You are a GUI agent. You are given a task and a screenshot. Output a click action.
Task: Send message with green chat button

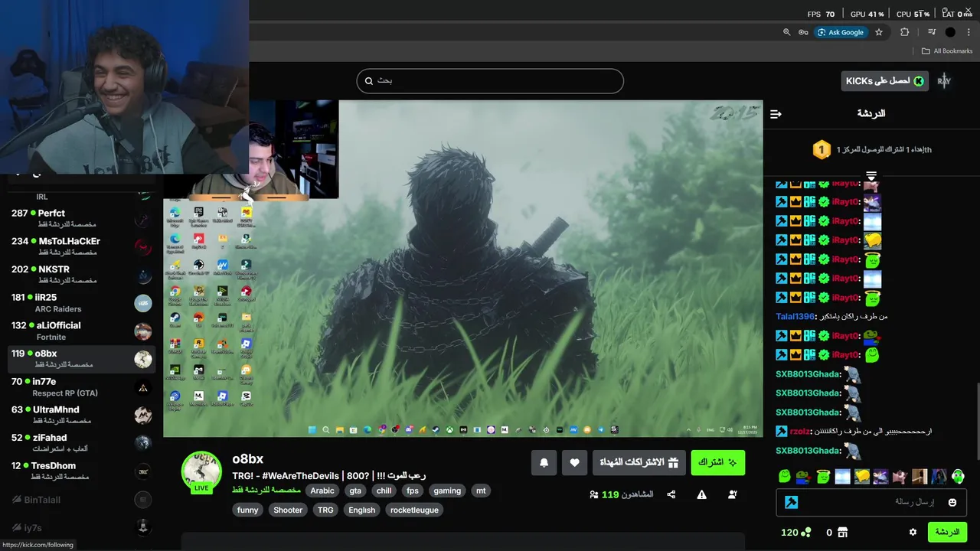(x=947, y=532)
